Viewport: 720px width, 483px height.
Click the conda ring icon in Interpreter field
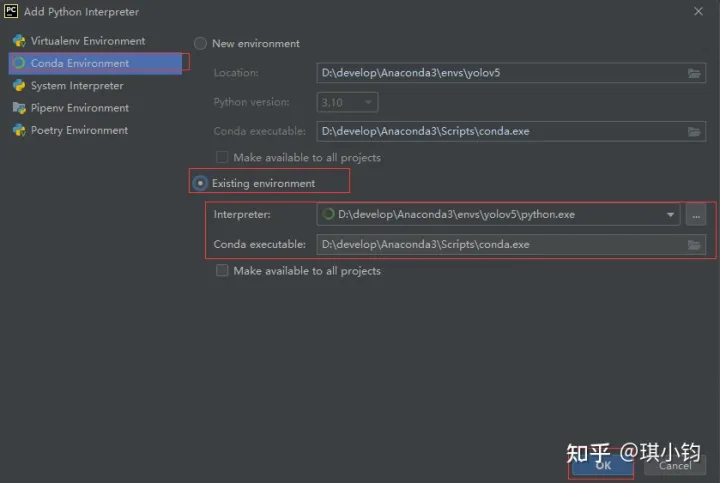(328, 214)
